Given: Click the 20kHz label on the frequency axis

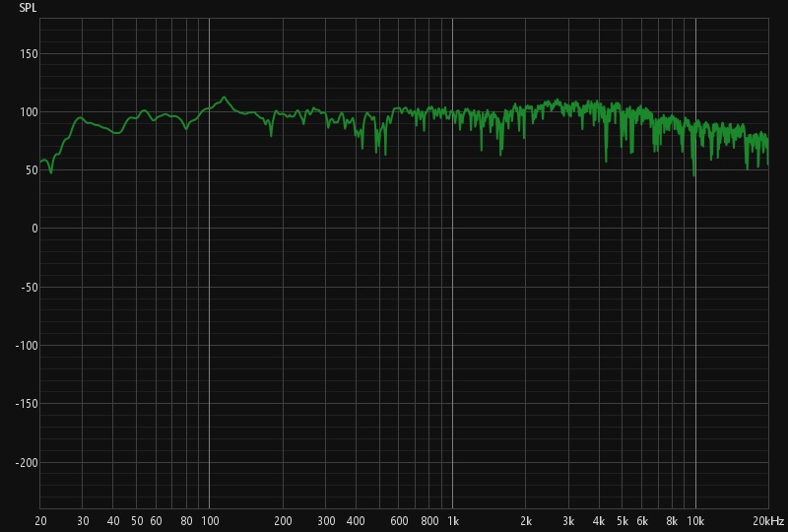Looking at the screenshot, I should tap(768, 521).
